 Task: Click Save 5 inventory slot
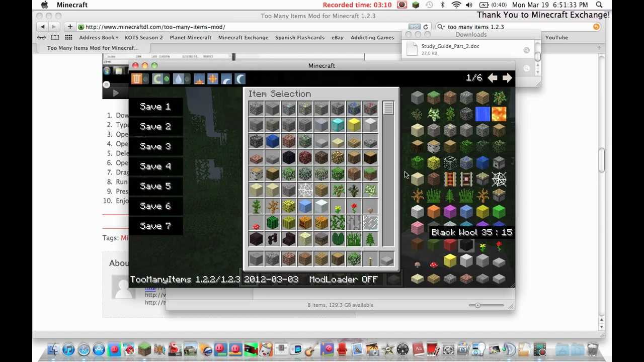[x=155, y=186]
